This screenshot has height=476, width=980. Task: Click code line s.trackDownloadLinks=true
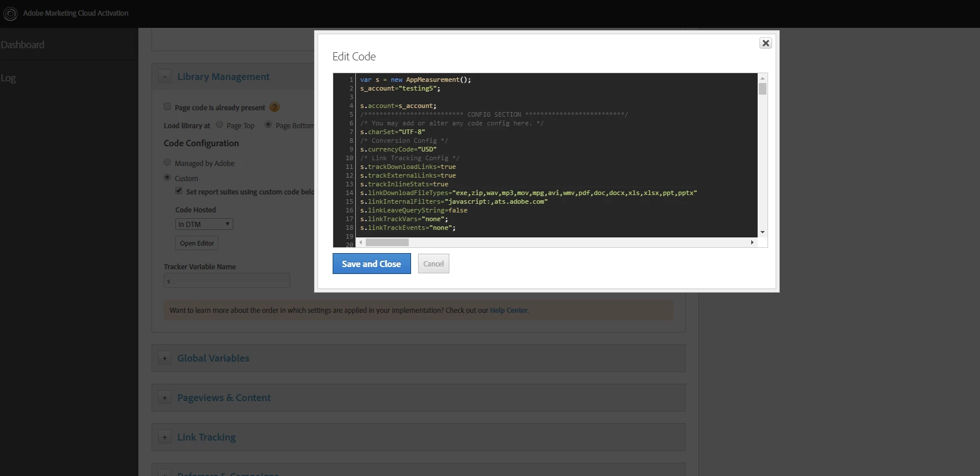tap(408, 167)
